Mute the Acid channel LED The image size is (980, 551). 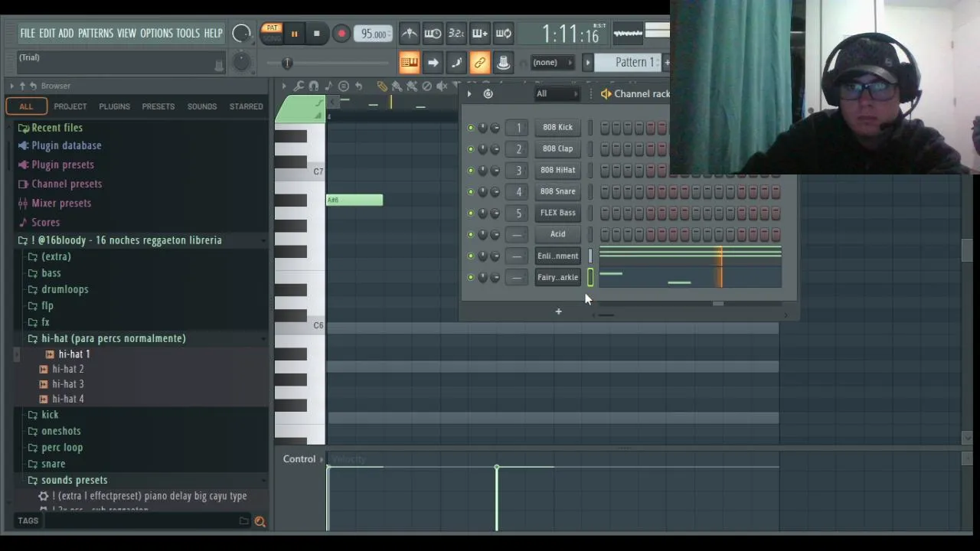click(470, 234)
